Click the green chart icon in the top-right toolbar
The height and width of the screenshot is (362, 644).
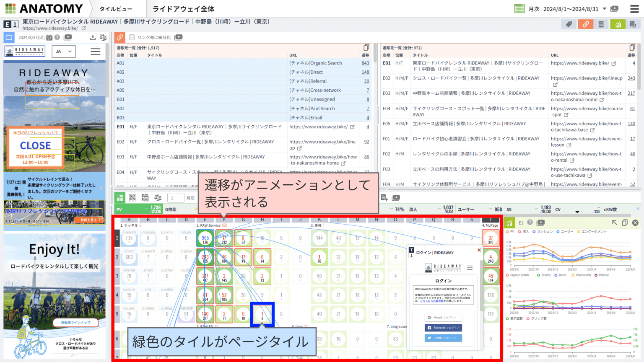(618, 25)
